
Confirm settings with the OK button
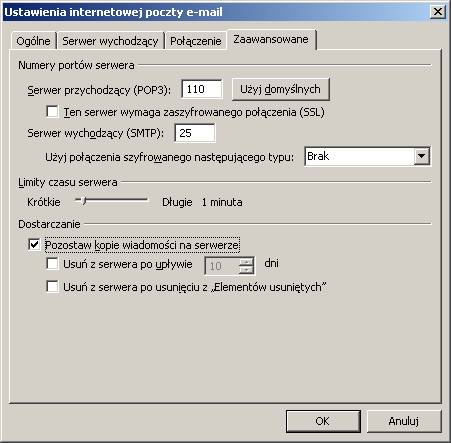click(x=323, y=421)
